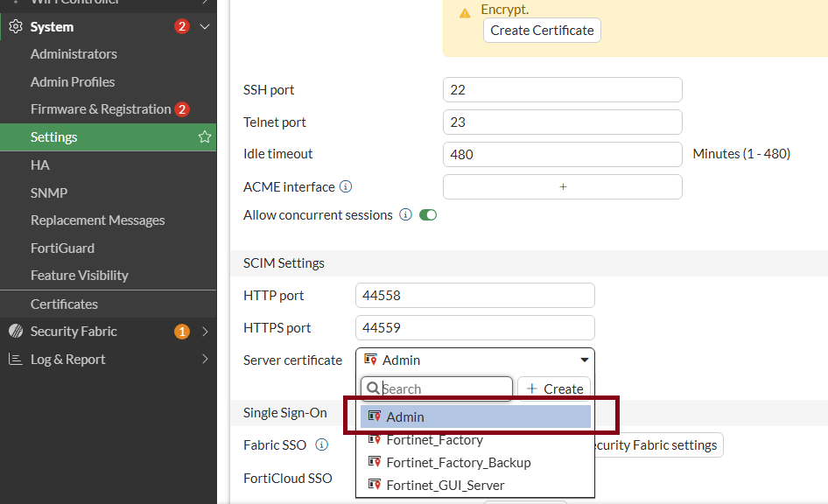Viewport: 828px width, 504px height.
Task: Click the Create button in certificate dropdown
Action: click(554, 389)
